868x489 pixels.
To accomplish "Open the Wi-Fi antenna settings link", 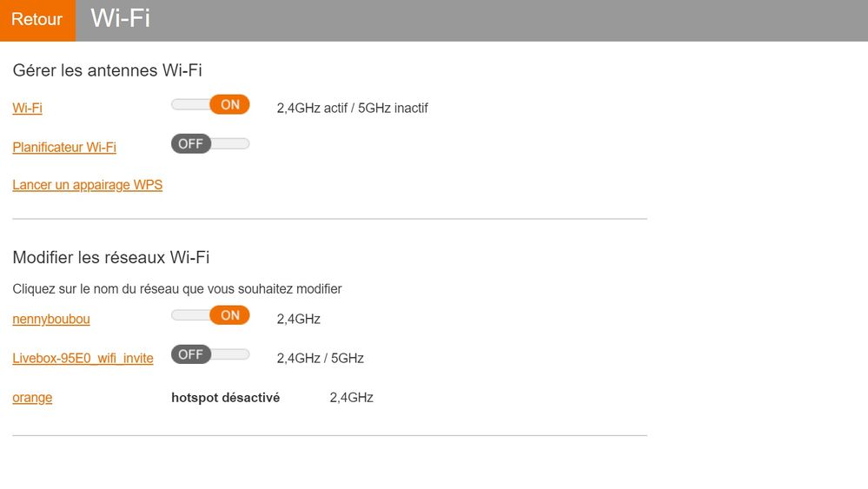I will point(27,109).
